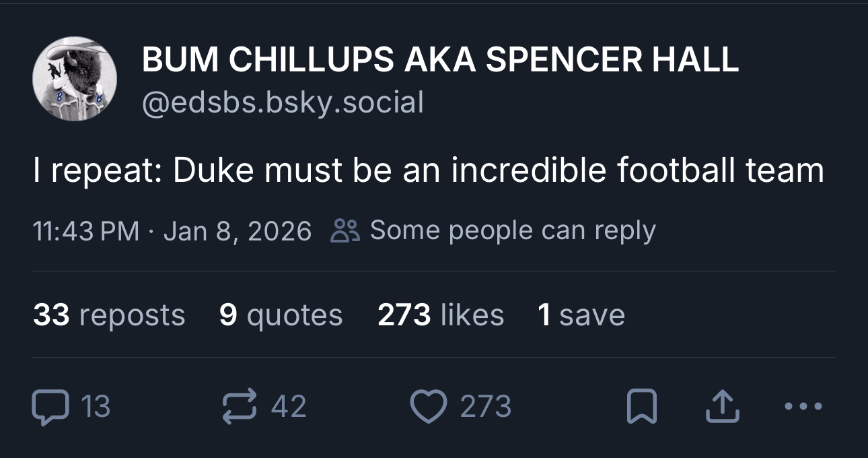
Task: Click the people icon beside reply settings
Action: click(345, 231)
